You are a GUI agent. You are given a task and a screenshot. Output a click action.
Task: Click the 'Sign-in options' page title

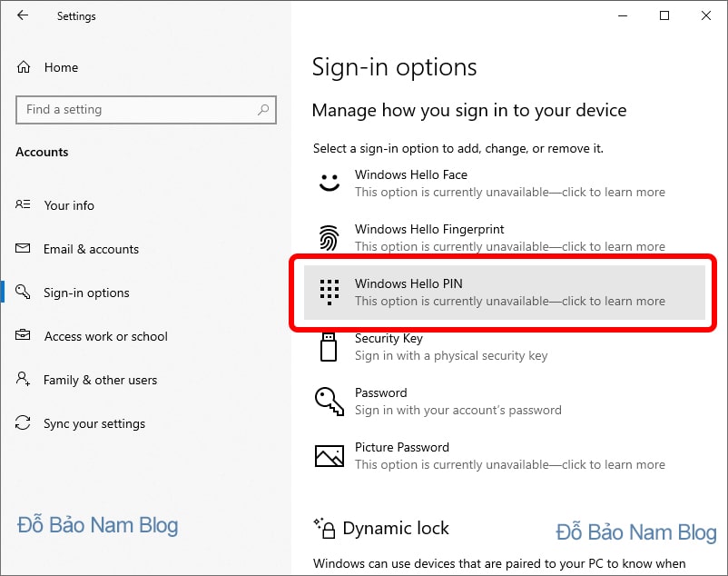click(x=394, y=67)
